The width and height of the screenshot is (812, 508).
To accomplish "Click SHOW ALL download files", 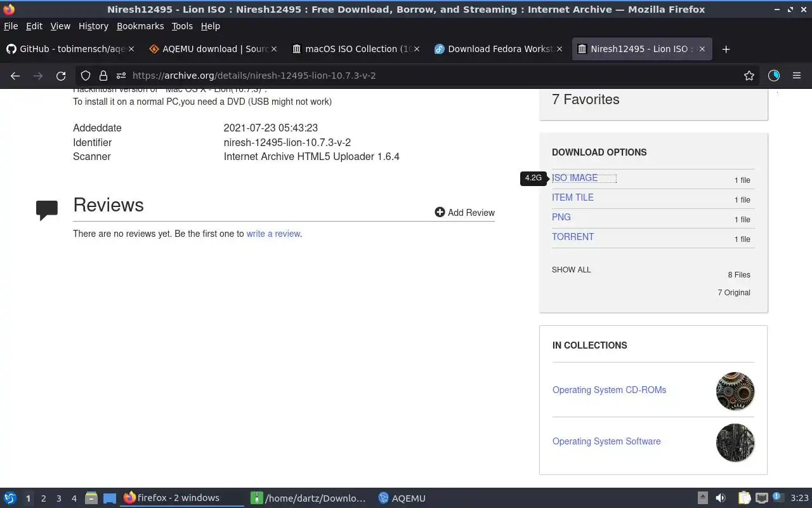I will point(571,270).
